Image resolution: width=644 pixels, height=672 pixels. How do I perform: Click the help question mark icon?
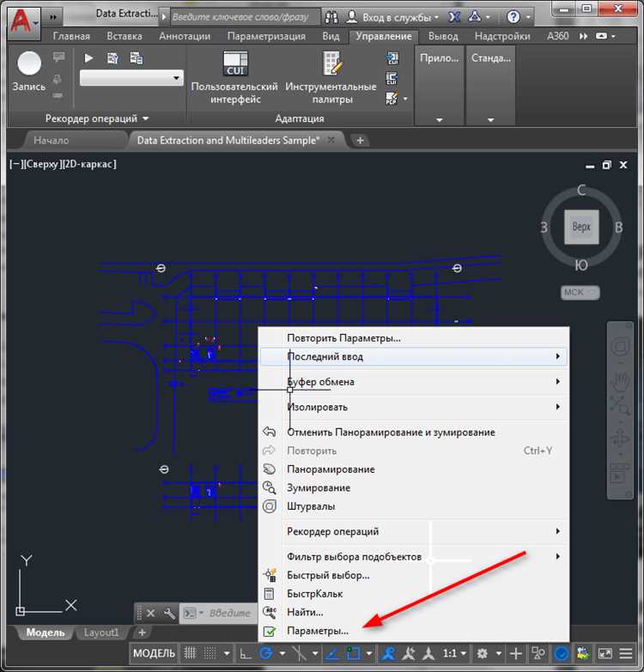[x=513, y=17]
